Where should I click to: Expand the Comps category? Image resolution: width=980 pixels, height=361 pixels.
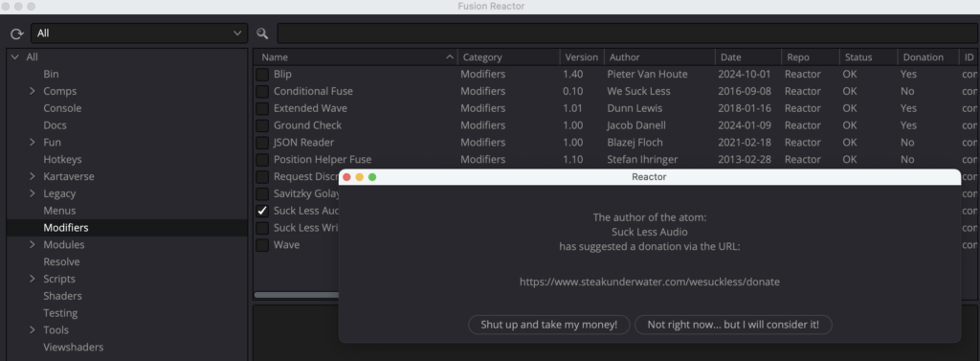click(x=32, y=91)
